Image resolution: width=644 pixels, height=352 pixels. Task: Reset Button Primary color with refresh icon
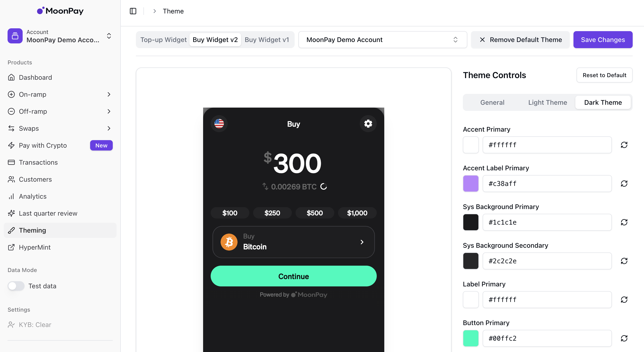click(x=624, y=338)
